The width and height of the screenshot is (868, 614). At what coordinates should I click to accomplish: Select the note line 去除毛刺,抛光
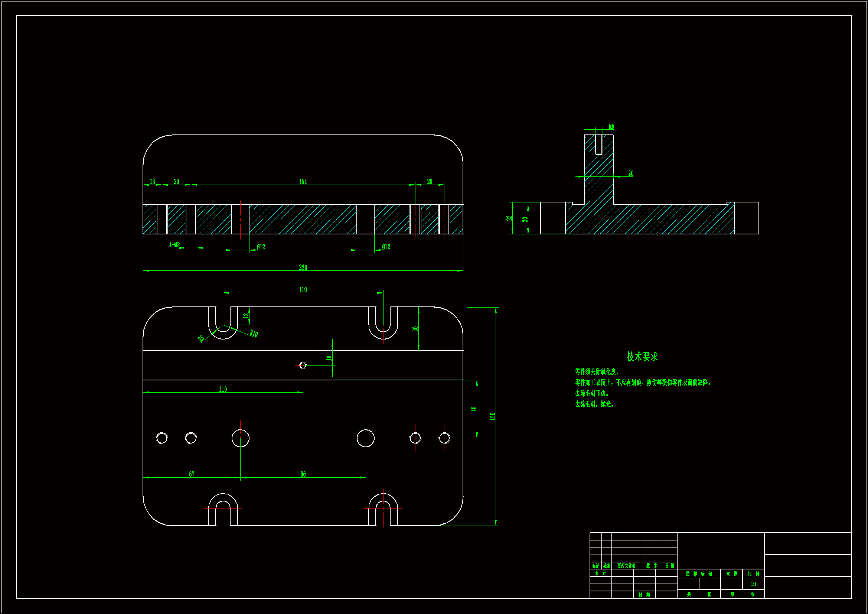pos(594,405)
